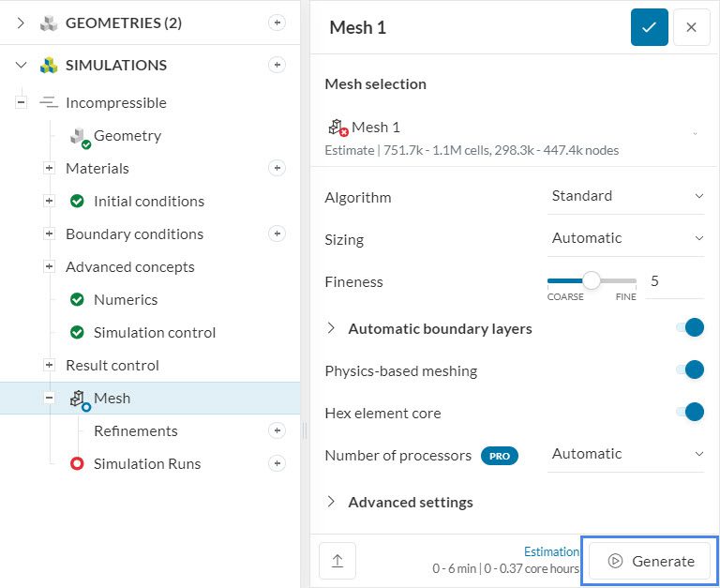
Task: Click the plus icon next to Geometries
Action: click(277, 23)
